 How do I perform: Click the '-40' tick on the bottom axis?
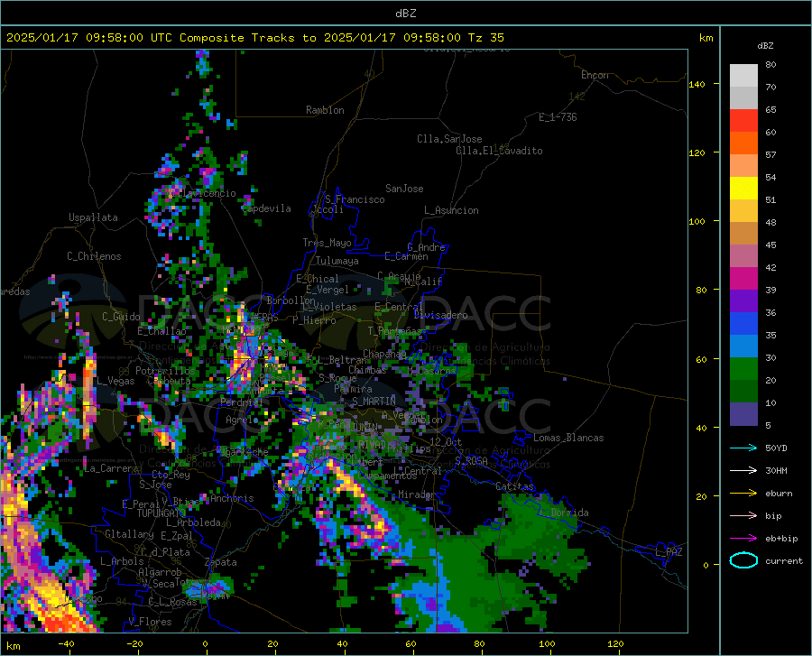pos(66,643)
